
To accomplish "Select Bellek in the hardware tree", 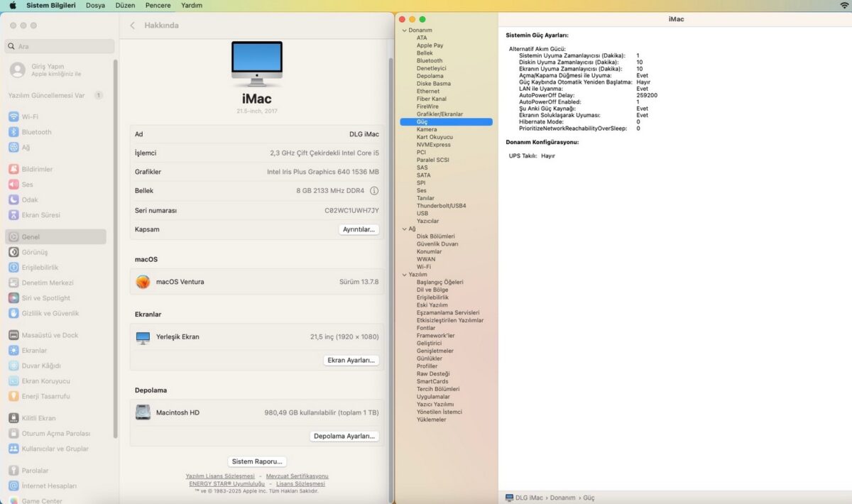I will [425, 53].
